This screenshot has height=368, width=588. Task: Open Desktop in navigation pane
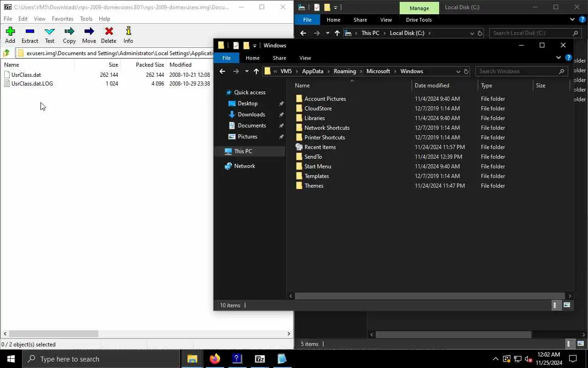(248, 103)
